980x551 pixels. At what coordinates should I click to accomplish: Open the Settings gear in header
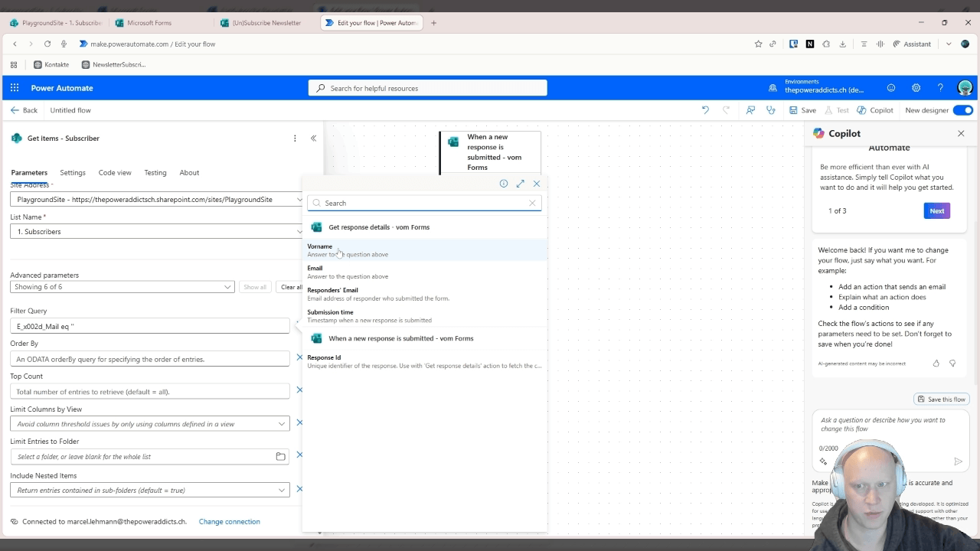click(x=916, y=88)
